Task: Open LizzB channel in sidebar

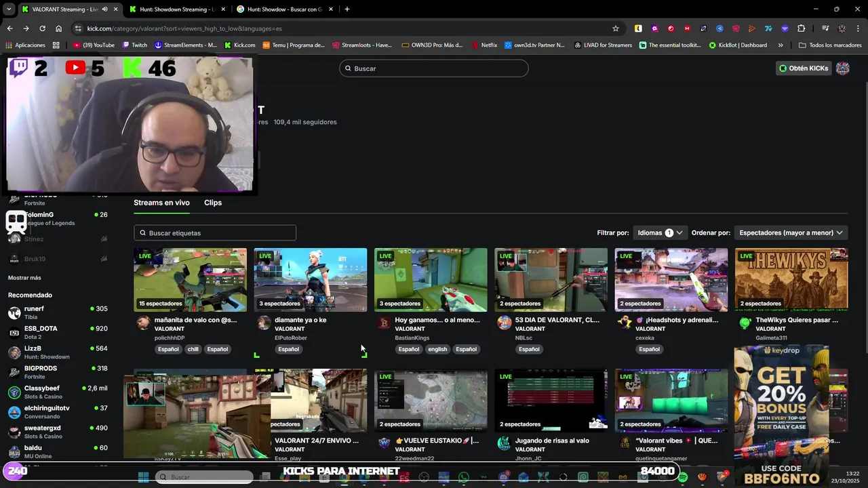Action: click(x=58, y=352)
